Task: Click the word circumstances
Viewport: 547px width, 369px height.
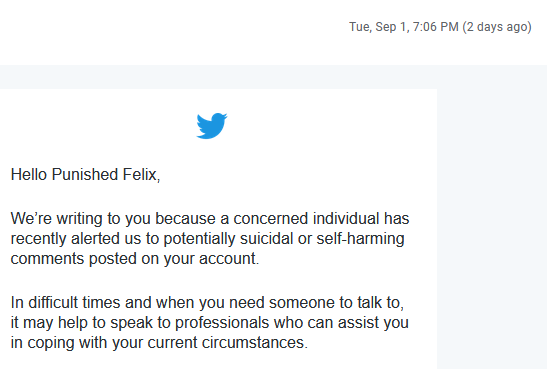Action: pos(255,342)
